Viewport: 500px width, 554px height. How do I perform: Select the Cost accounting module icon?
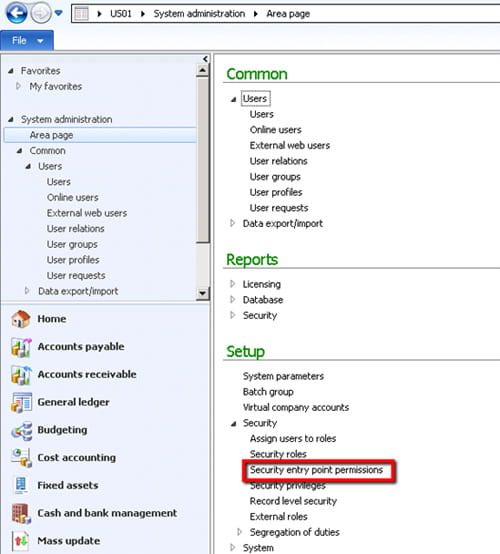(x=21, y=458)
